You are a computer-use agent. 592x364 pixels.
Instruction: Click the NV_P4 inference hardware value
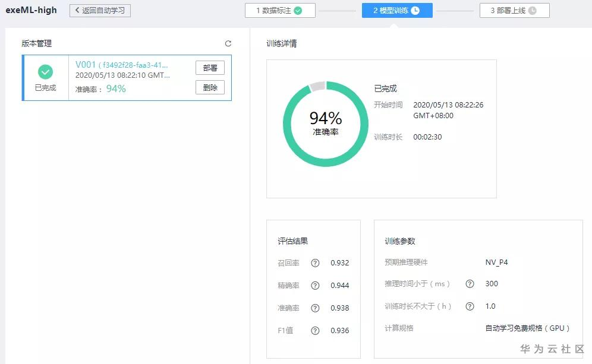pyautogui.click(x=496, y=262)
